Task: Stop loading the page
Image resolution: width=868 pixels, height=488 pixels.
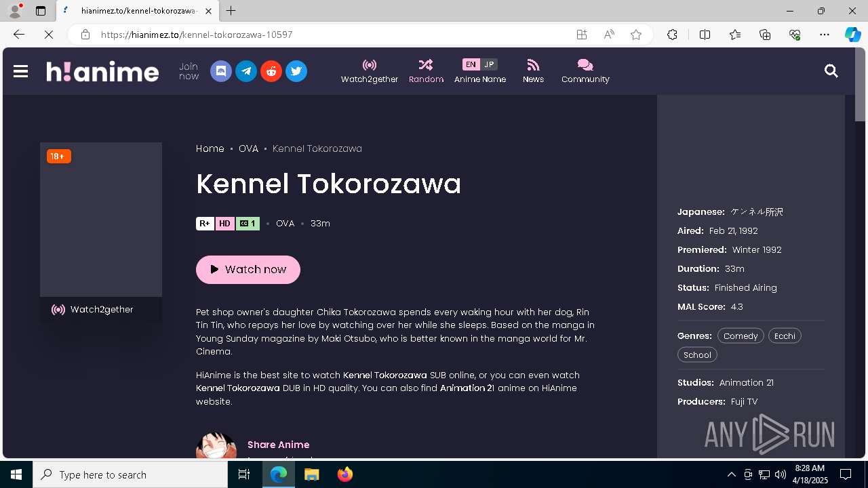Action: pos(49,35)
